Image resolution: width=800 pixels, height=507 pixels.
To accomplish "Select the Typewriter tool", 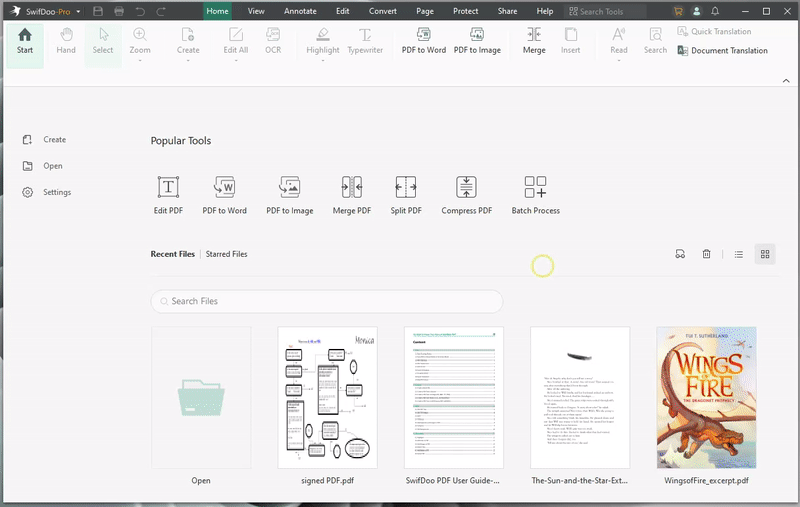I will [x=365, y=41].
